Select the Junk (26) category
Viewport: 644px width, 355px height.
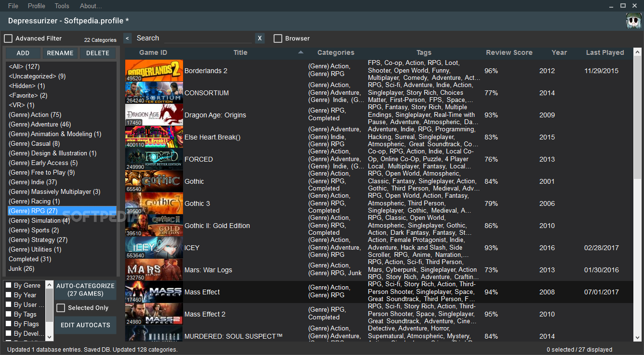click(62, 269)
